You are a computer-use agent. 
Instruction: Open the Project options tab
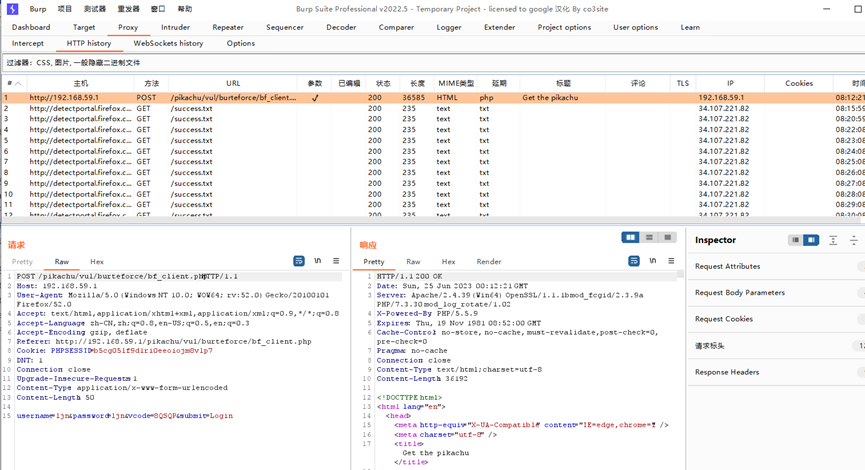pyautogui.click(x=564, y=27)
